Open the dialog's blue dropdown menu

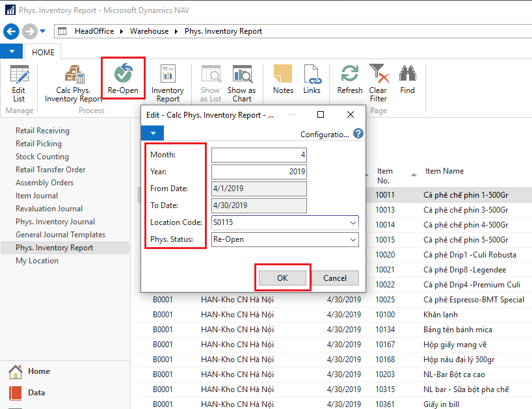[153, 133]
